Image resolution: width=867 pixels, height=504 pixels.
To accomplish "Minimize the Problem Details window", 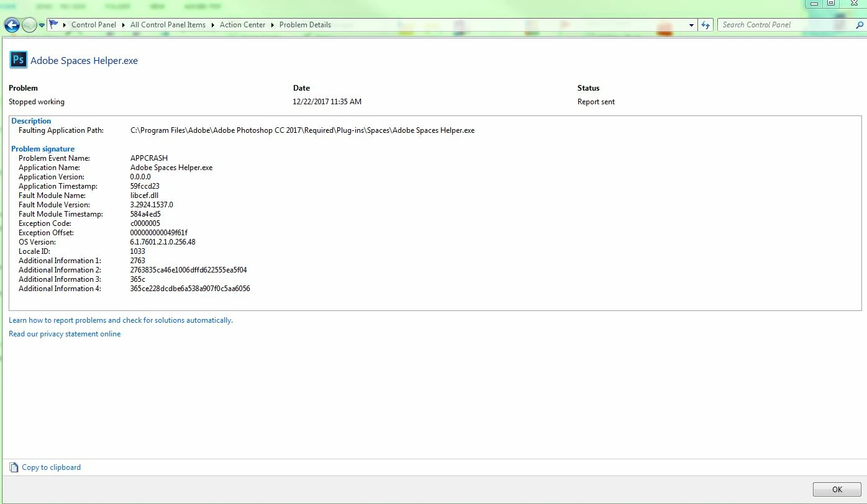I will (x=815, y=3).
